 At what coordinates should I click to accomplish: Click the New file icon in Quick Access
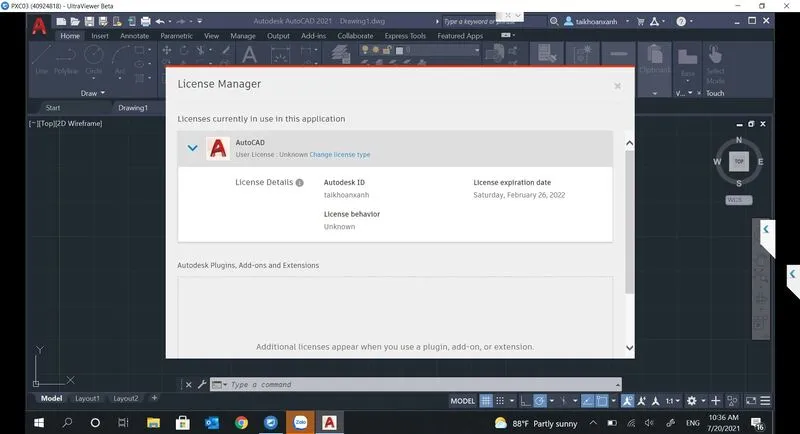(x=61, y=21)
